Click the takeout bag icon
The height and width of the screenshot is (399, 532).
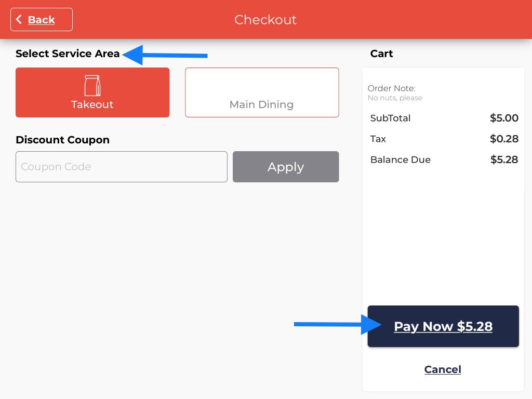click(92, 86)
